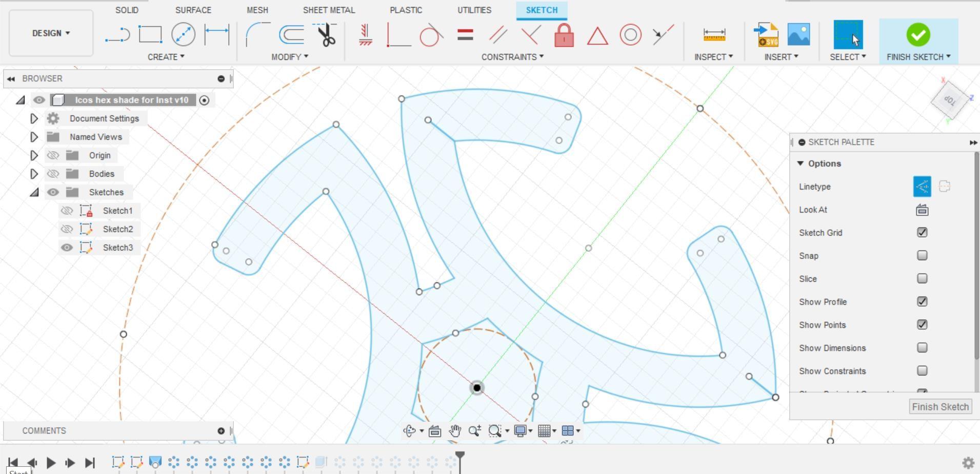This screenshot has height=474, width=980.
Task: Open the CONSTRAINTS dropdown menu
Action: (512, 57)
